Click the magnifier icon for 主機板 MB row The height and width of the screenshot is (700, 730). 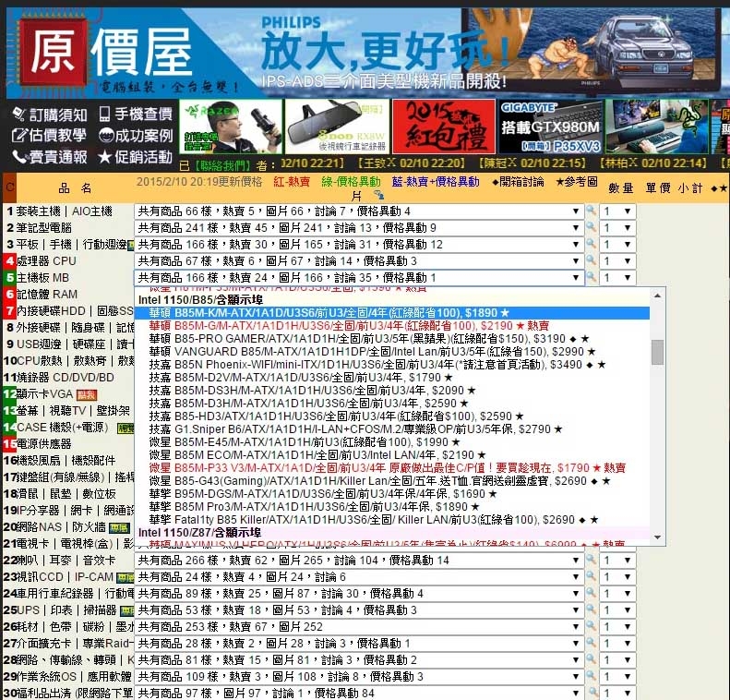[592, 278]
